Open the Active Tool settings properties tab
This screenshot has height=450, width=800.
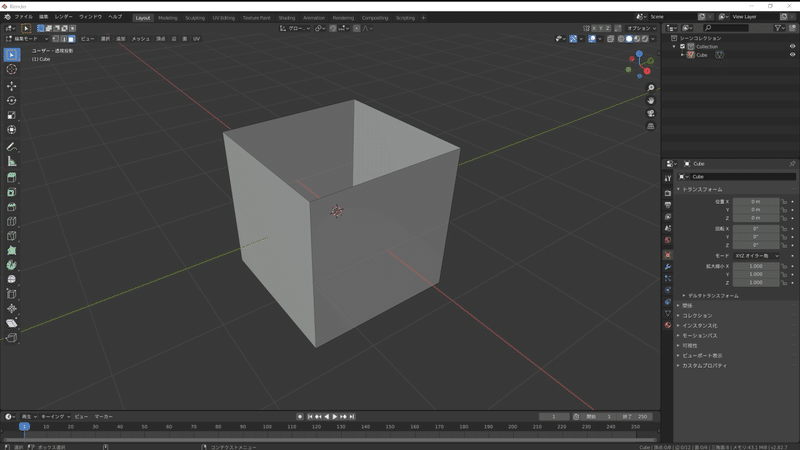668,178
